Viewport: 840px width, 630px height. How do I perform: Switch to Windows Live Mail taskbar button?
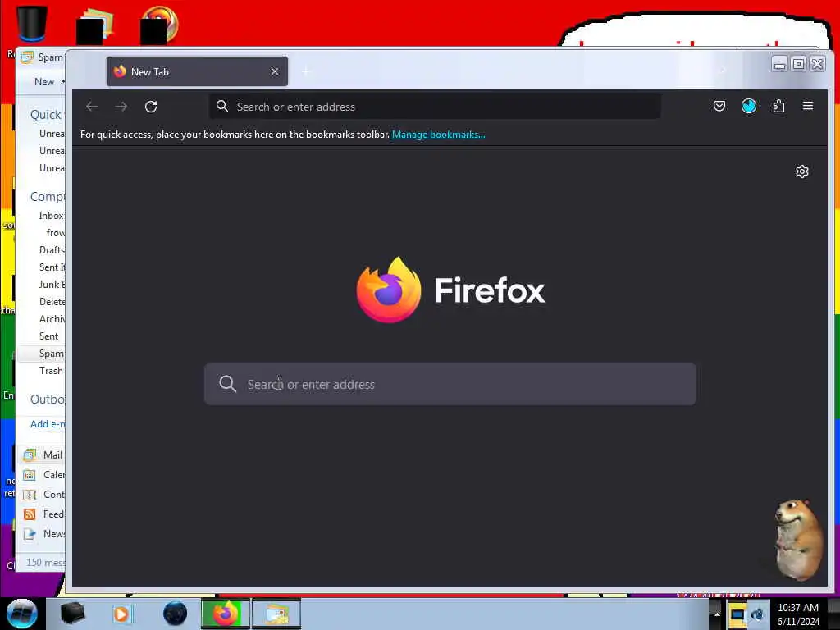click(x=276, y=614)
